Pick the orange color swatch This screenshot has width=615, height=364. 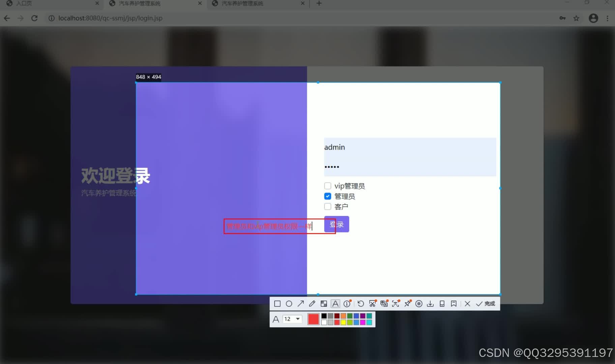tap(343, 316)
